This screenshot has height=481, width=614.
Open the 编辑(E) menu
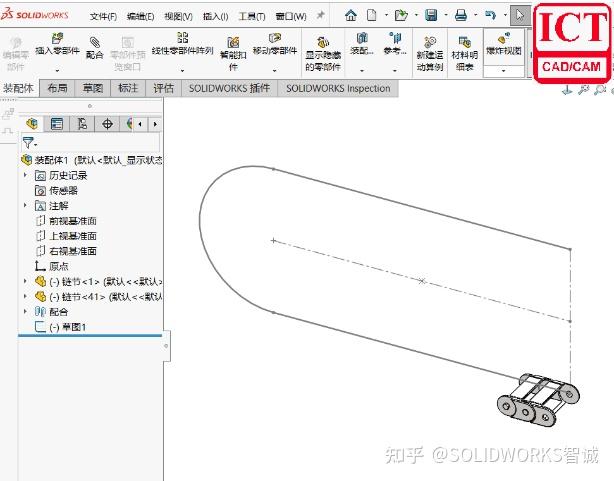click(x=141, y=16)
